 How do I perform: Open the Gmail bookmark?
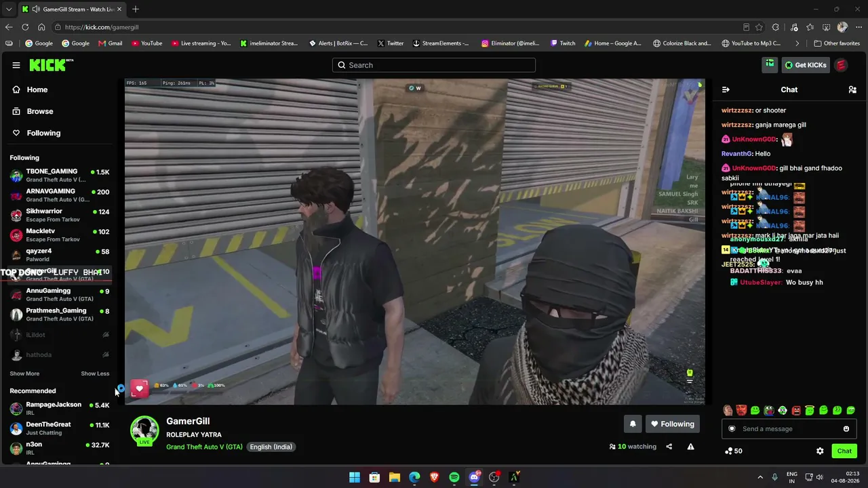[111, 43]
